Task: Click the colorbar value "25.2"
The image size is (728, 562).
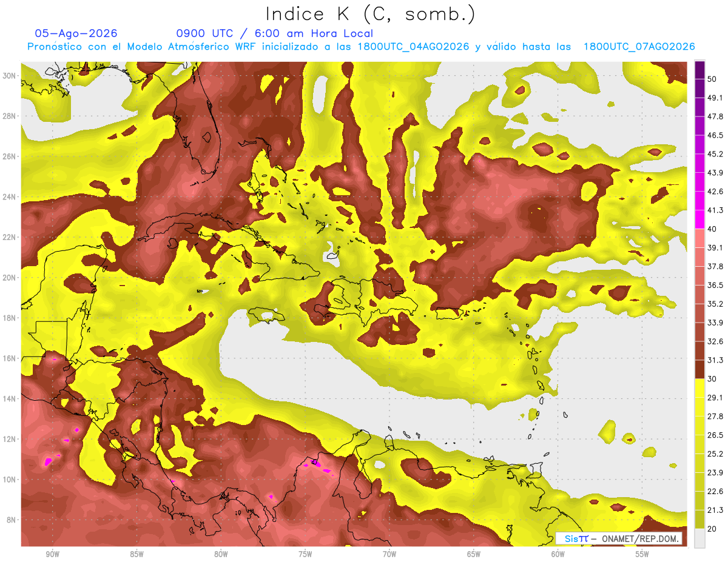Action: coord(715,454)
